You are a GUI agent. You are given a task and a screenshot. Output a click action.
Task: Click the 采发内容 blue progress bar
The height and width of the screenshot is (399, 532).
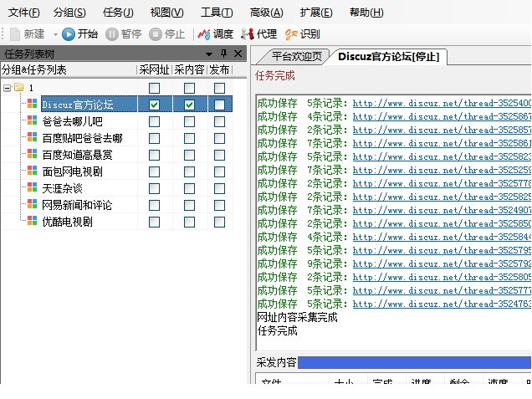click(x=414, y=362)
